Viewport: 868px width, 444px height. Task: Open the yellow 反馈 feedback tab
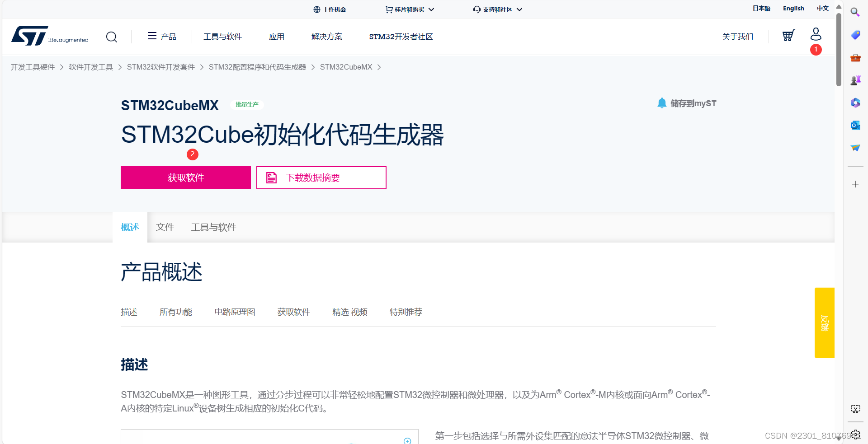pos(825,323)
